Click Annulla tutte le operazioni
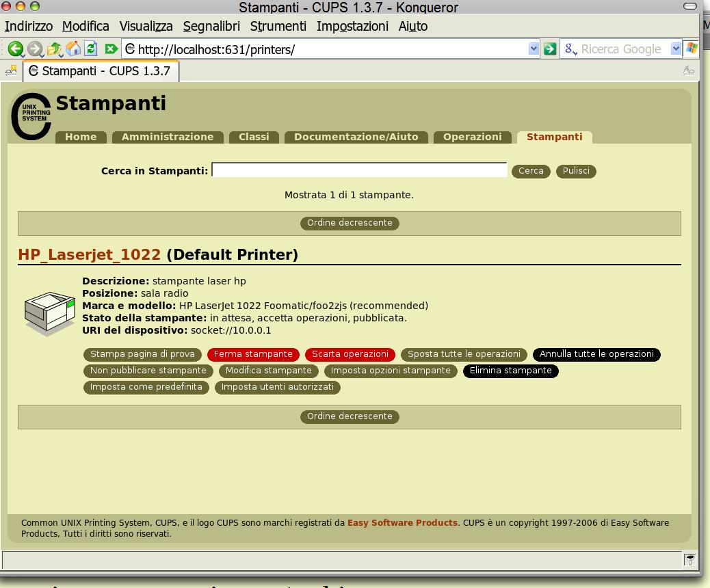 (597, 354)
